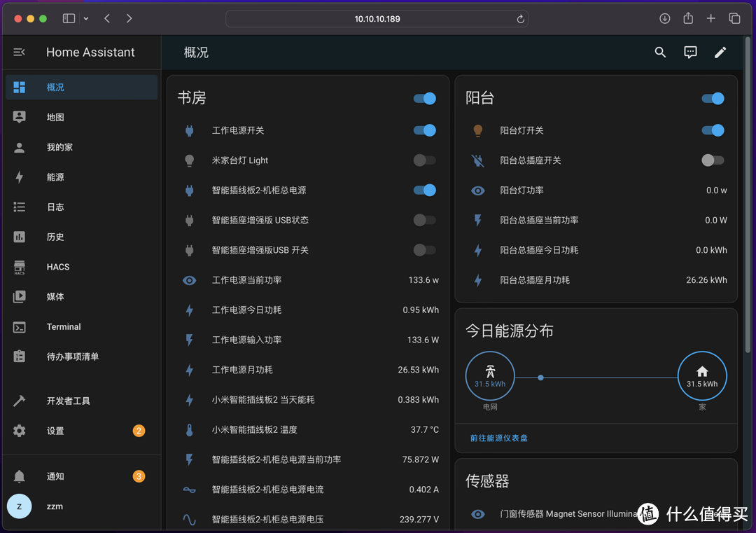Open the 待办事项清单 to-do list icon
Screen dimensions: 756x533
coord(19,357)
